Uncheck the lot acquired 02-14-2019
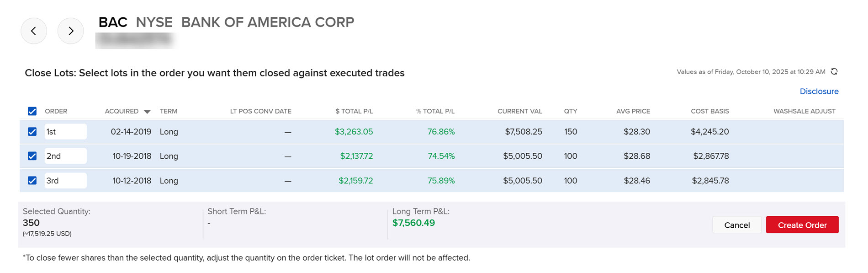This screenshot has height=273, width=868. (x=32, y=132)
